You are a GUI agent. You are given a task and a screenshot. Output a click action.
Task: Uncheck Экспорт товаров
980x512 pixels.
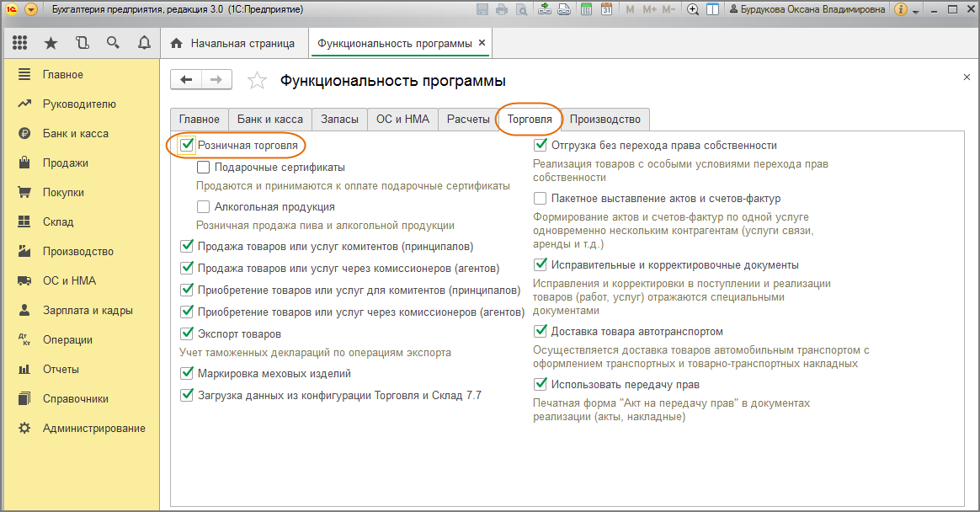point(187,333)
